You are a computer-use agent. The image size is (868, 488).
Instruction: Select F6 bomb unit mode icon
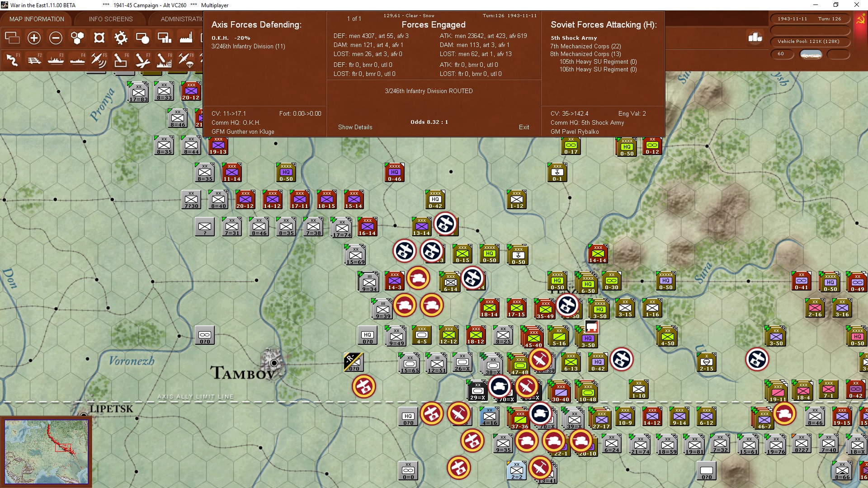tap(121, 60)
